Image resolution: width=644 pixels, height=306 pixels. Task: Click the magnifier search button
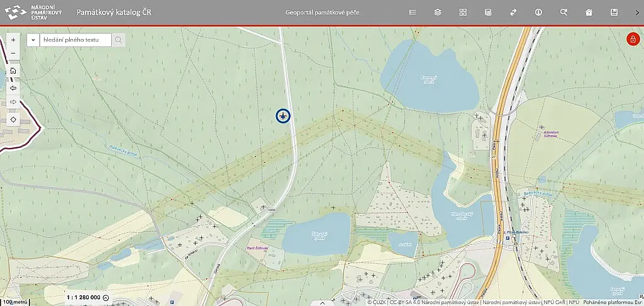(x=118, y=40)
